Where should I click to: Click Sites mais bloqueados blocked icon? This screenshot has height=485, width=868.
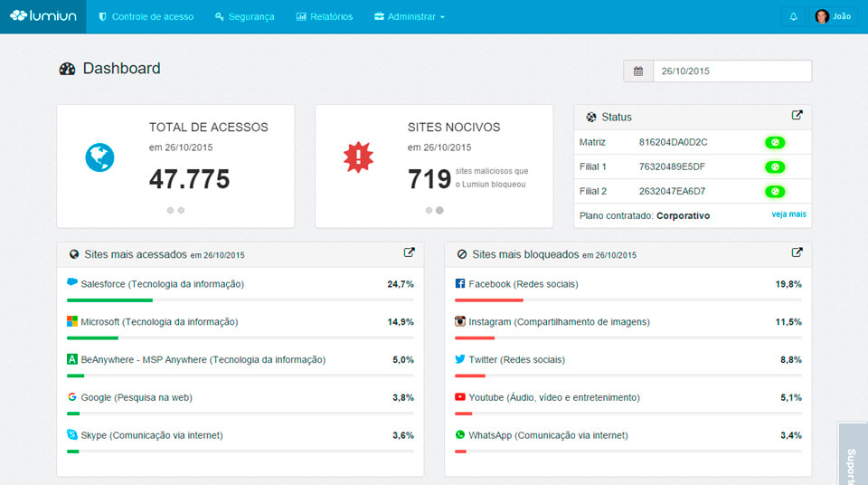pos(462,254)
